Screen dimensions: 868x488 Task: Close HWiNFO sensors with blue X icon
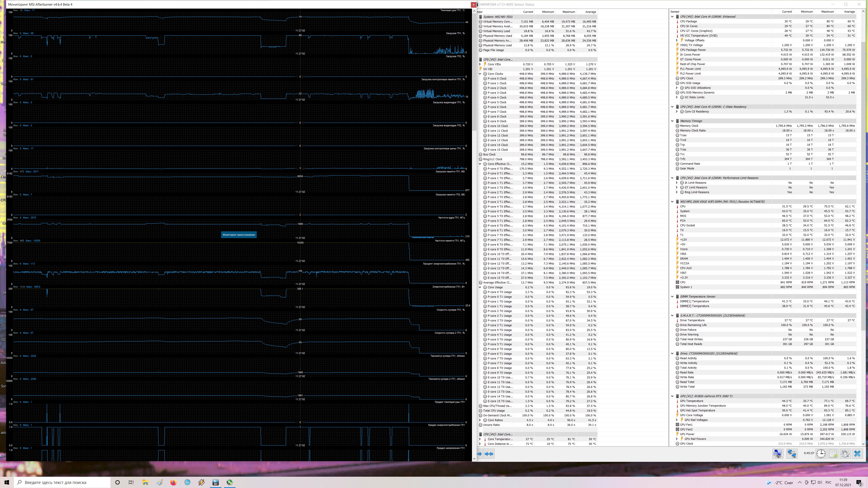point(857,454)
